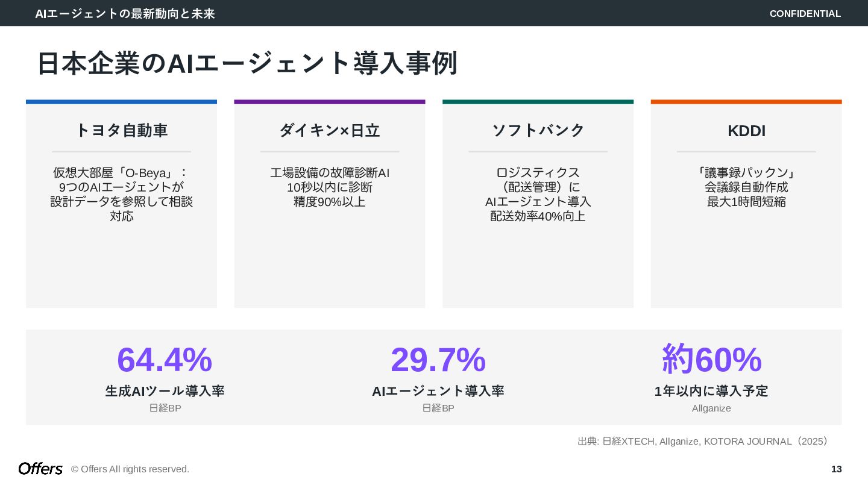Screen dimensions: 868x488
Task: Click the orange bar above KDDI card
Action: 746,102
